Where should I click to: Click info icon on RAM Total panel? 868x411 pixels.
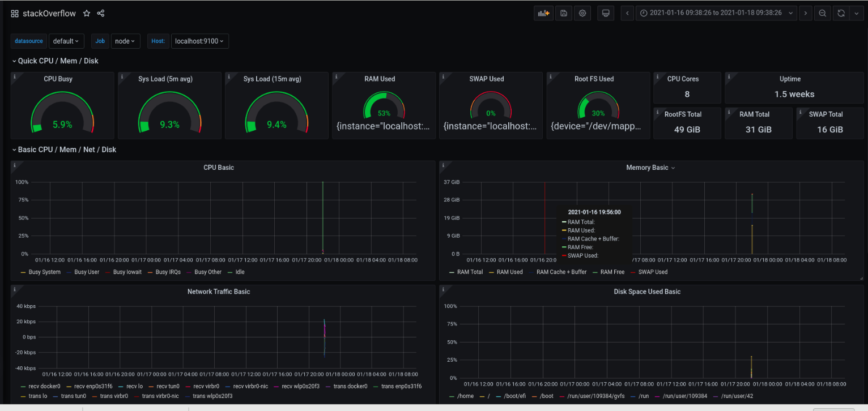(x=729, y=111)
